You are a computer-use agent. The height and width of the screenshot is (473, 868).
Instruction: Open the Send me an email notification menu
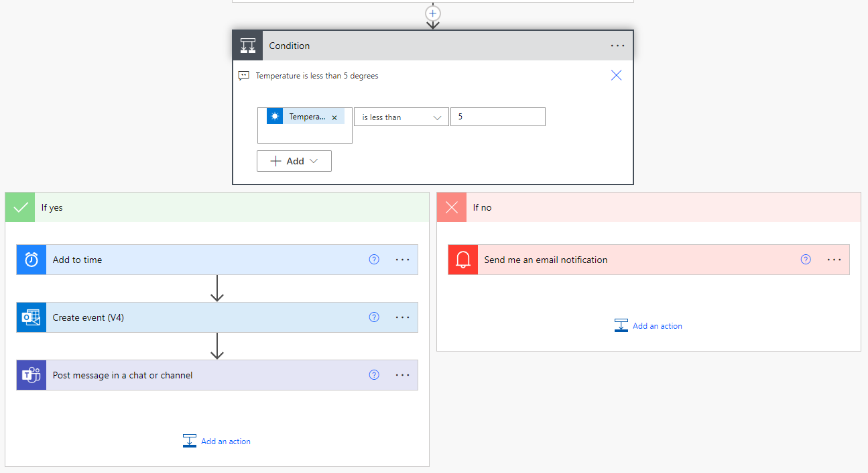pos(834,260)
